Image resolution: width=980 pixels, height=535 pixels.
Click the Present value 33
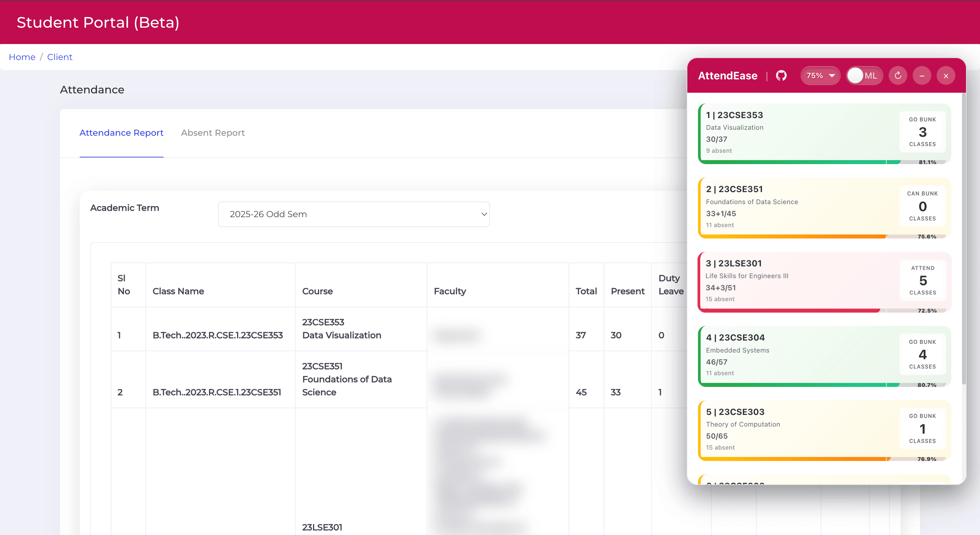pos(616,392)
